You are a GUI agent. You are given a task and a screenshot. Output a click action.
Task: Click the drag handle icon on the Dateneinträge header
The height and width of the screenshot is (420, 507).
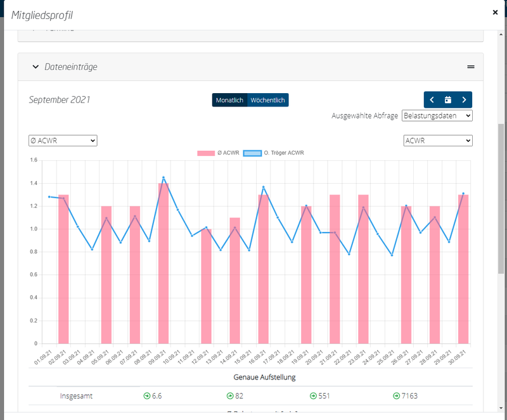(471, 67)
